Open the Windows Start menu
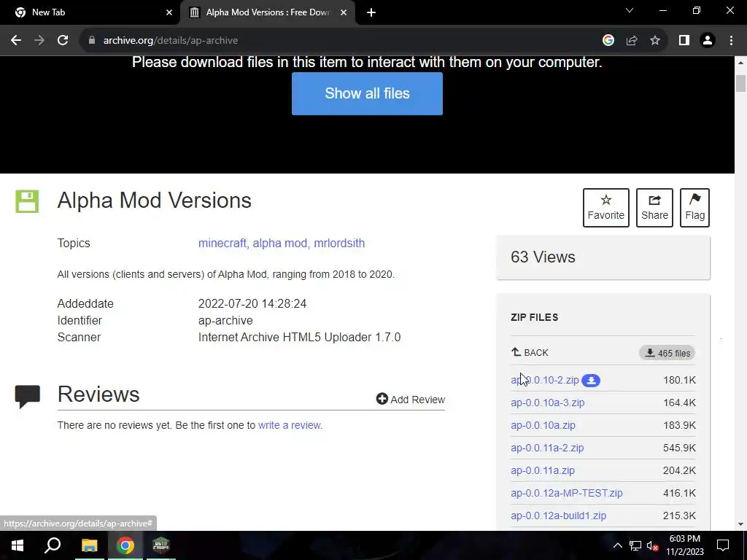Screen dimensions: 747x560 [x=18, y=545]
